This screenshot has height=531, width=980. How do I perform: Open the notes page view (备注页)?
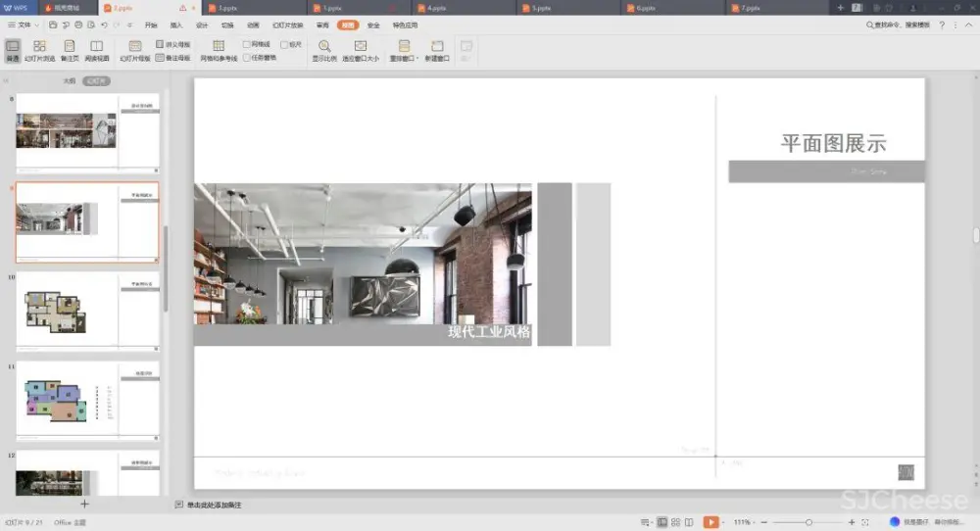click(69, 50)
